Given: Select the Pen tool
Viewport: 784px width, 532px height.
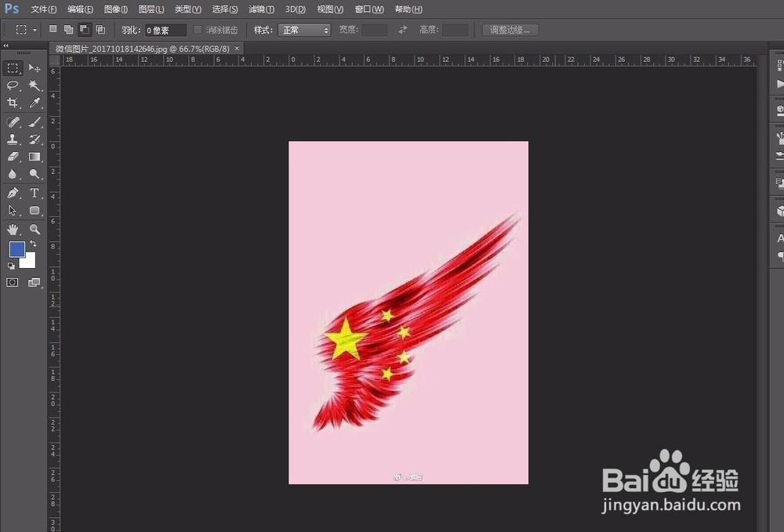Looking at the screenshot, I should click(x=13, y=193).
